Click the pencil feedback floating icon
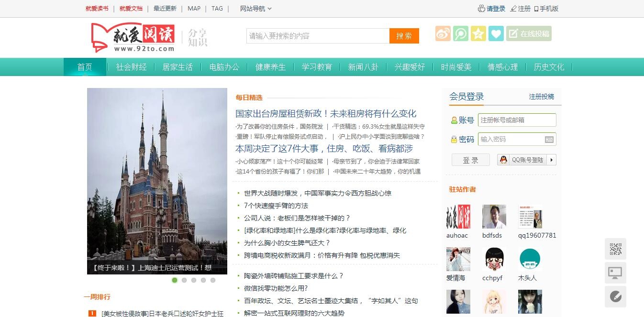The height and width of the screenshot is (317, 644). click(615, 296)
